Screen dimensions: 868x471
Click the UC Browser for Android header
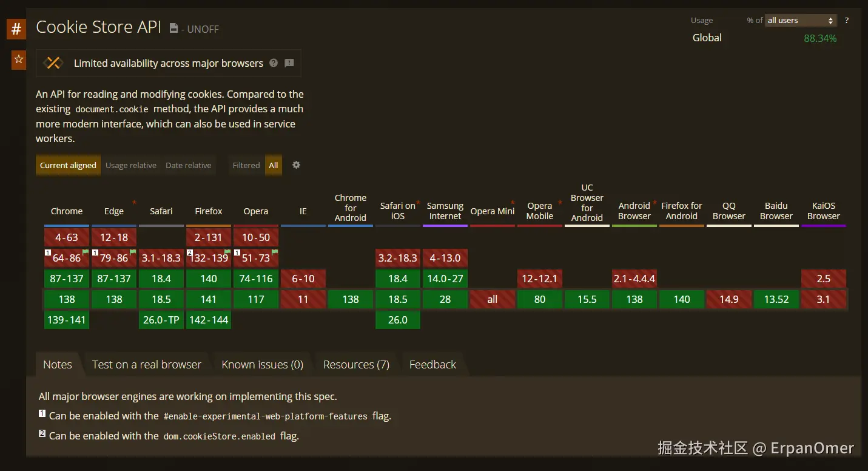coord(587,203)
